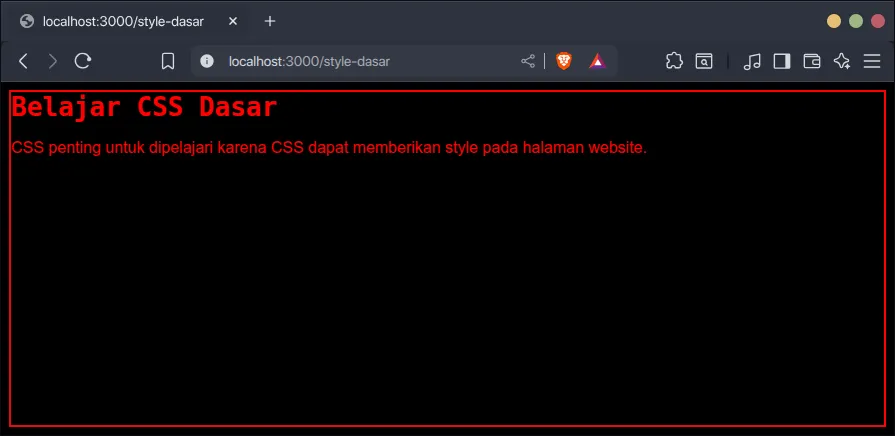Close the localhost:3000/style-dasar tab
The height and width of the screenshot is (436, 895).
pyautogui.click(x=232, y=21)
